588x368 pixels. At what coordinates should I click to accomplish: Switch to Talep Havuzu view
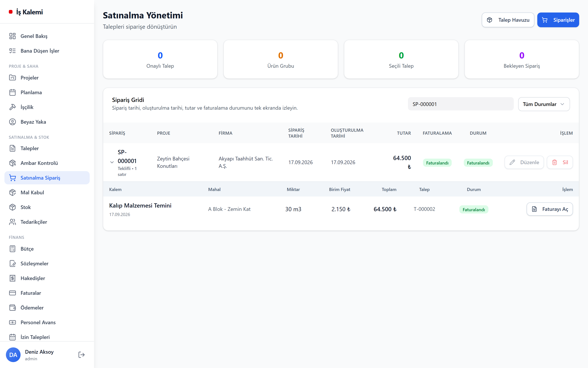508,20
